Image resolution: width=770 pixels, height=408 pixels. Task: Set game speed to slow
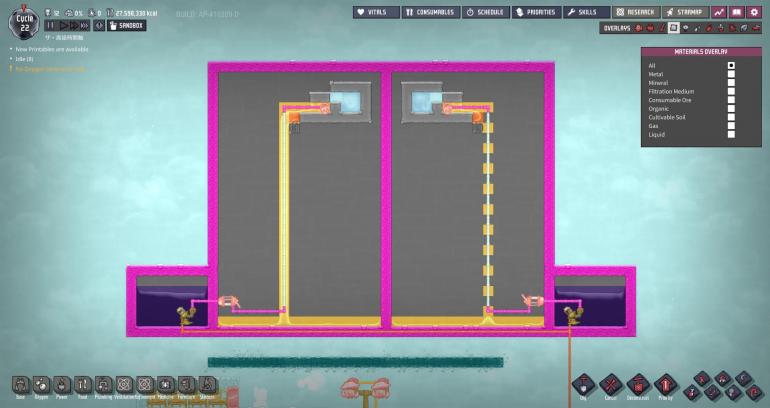tap(64, 26)
